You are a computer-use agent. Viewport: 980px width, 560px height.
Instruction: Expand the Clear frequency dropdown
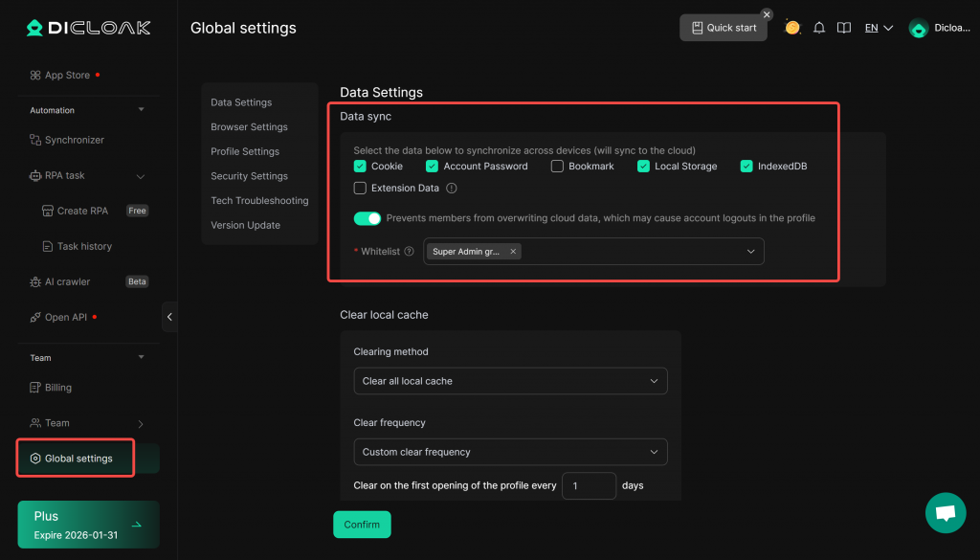coord(510,452)
